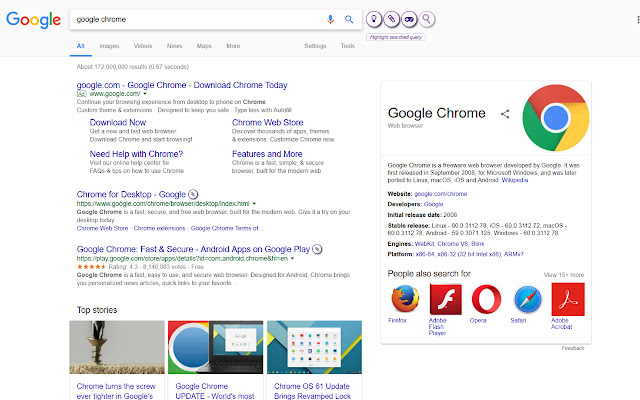
Task: Open the Download Chrome Today ad result
Action: coord(182,85)
